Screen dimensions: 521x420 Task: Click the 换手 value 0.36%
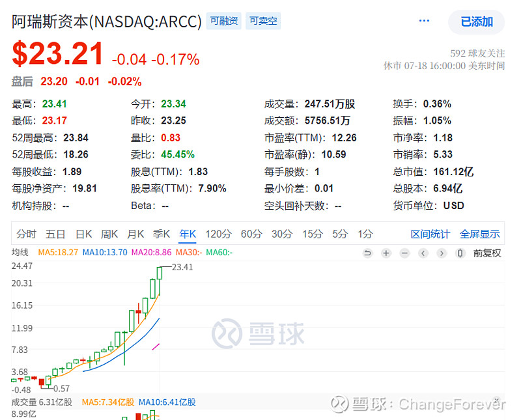[437, 104]
